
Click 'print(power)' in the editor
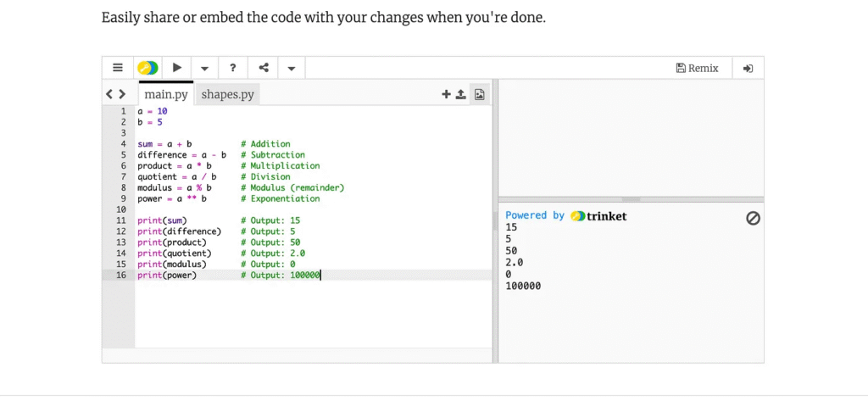tap(167, 275)
